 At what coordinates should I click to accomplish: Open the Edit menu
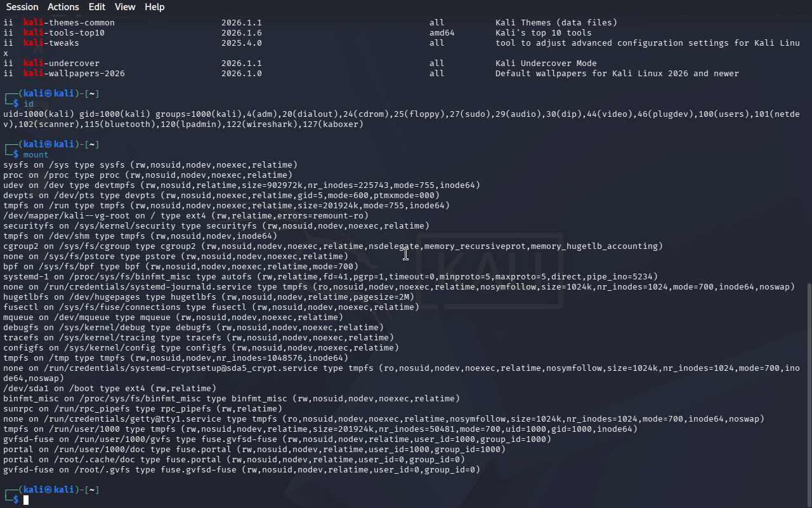tap(97, 7)
